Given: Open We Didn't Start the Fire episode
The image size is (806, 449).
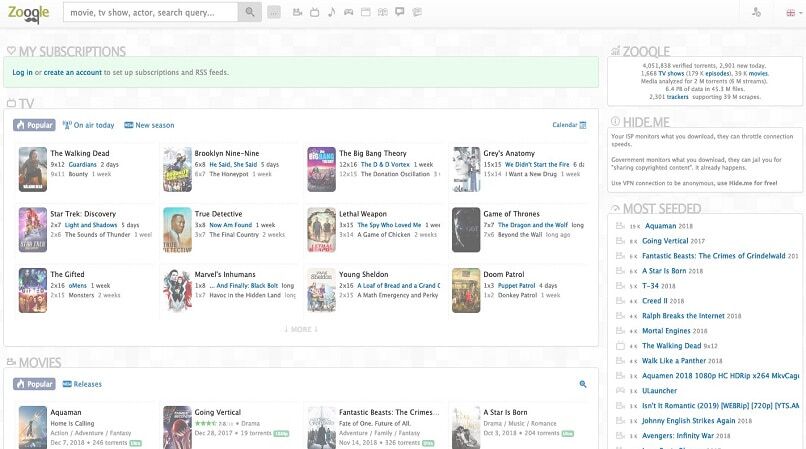Looking at the screenshot, I should pos(537,165).
